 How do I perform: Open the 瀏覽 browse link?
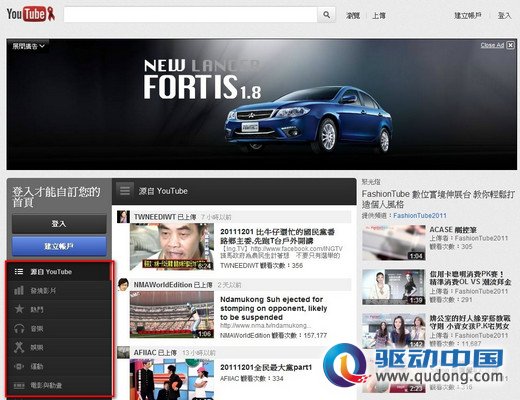pyautogui.click(x=353, y=15)
